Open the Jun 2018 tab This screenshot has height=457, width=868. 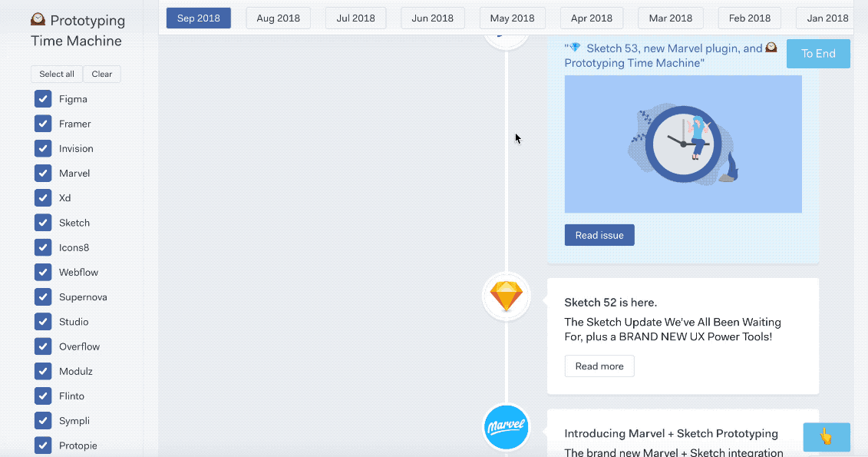click(x=432, y=18)
